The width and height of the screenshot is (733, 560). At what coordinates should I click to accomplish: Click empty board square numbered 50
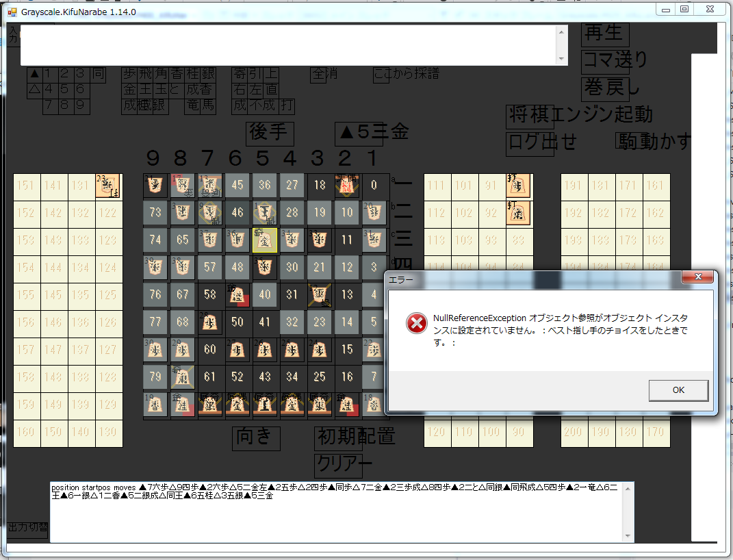[237, 322]
